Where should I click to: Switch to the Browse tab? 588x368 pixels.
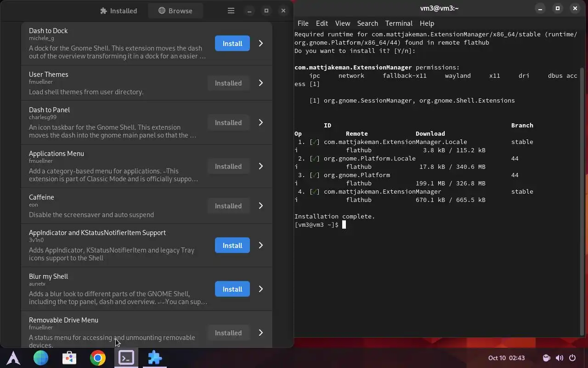(175, 11)
